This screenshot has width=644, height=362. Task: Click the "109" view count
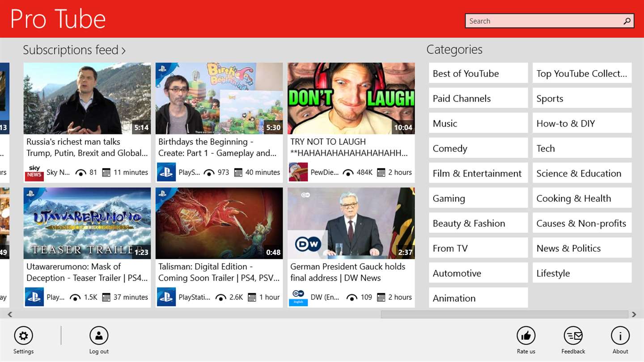point(366,297)
